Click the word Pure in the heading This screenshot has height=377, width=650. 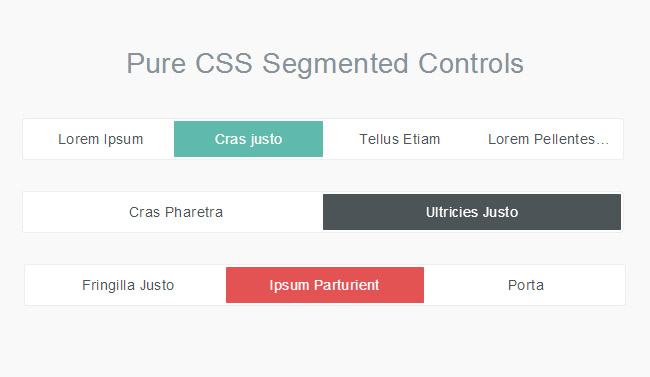point(156,63)
